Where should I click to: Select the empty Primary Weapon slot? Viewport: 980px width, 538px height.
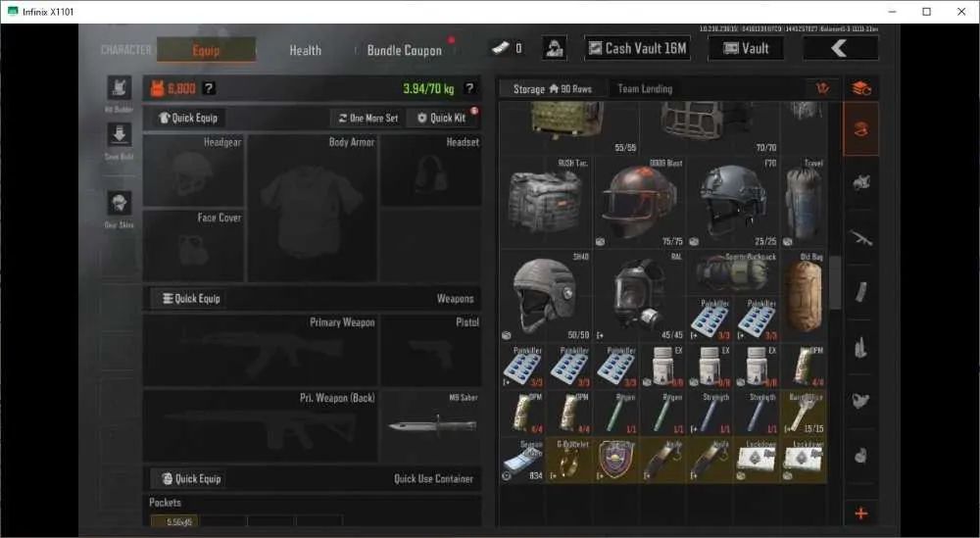260,351
